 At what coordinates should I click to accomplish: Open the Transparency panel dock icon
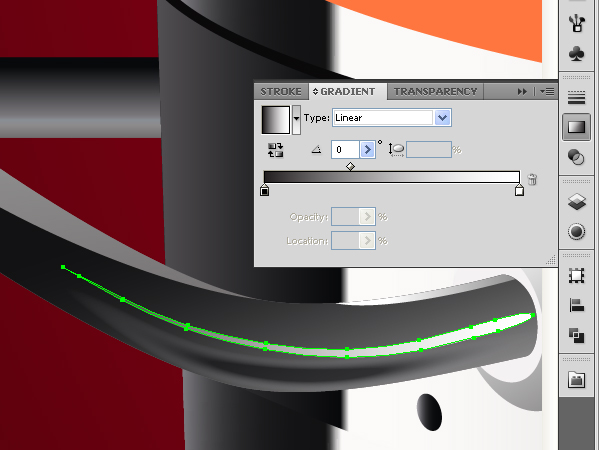pos(576,157)
